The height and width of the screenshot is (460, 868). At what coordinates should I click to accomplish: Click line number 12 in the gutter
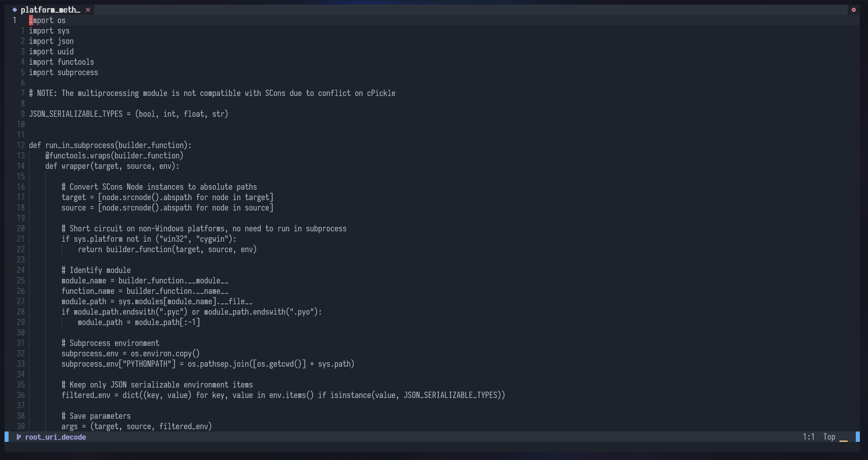20,145
